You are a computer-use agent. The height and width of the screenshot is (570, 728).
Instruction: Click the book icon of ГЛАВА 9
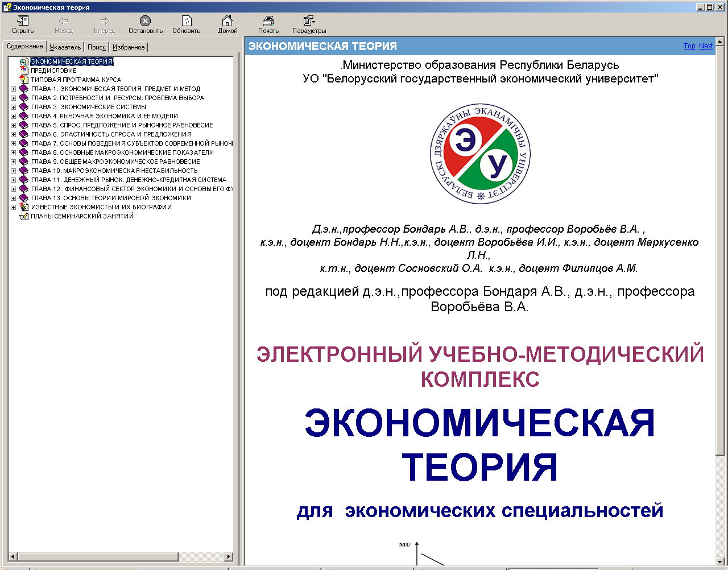click(x=24, y=162)
